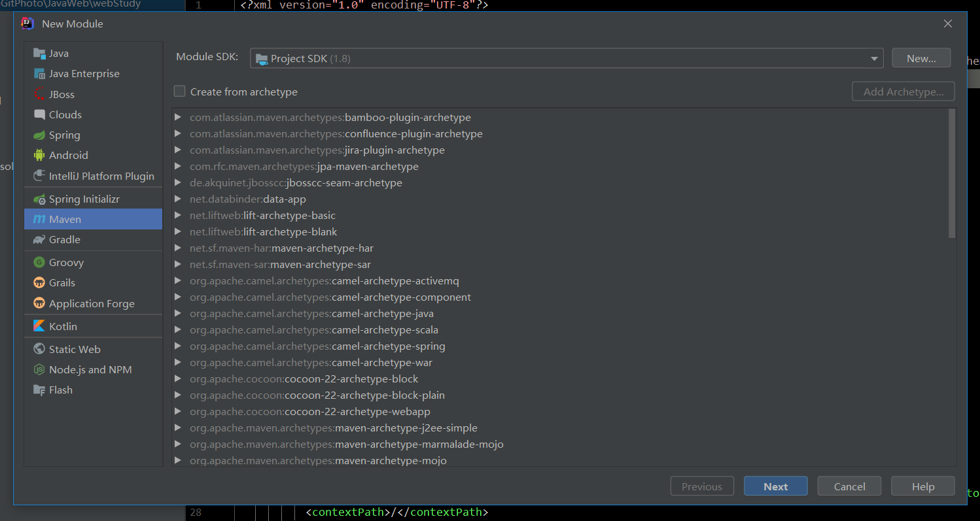Select Gradle module type
980x521 pixels.
click(93, 240)
